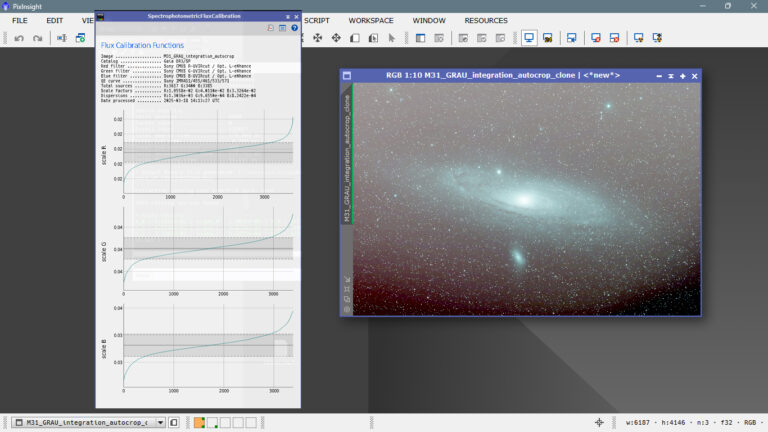Click the redo arrow icon in the toolbar
The width and height of the screenshot is (768, 432).
(38, 38)
